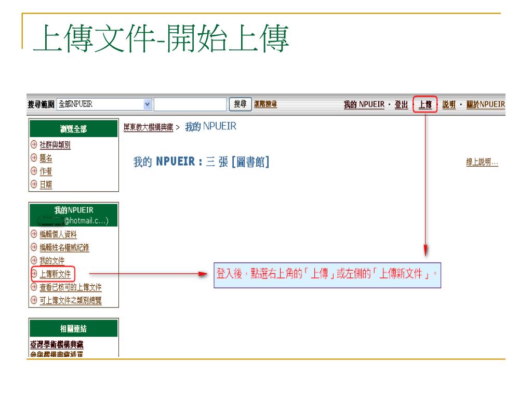The width and height of the screenshot is (532, 399).
Task: Open 可上傳文件之類別總覽 link
Action: (x=71, y=300)
